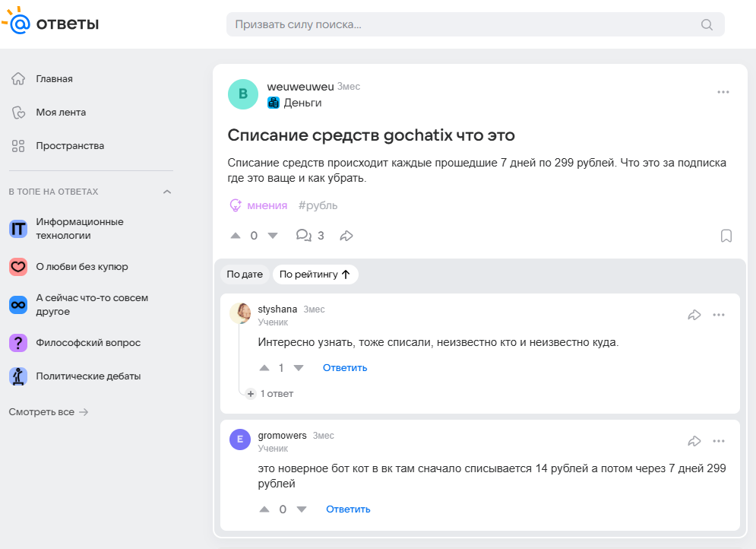
Task: Open weuweuweu user profile name
Action: (x=300, y=87)
